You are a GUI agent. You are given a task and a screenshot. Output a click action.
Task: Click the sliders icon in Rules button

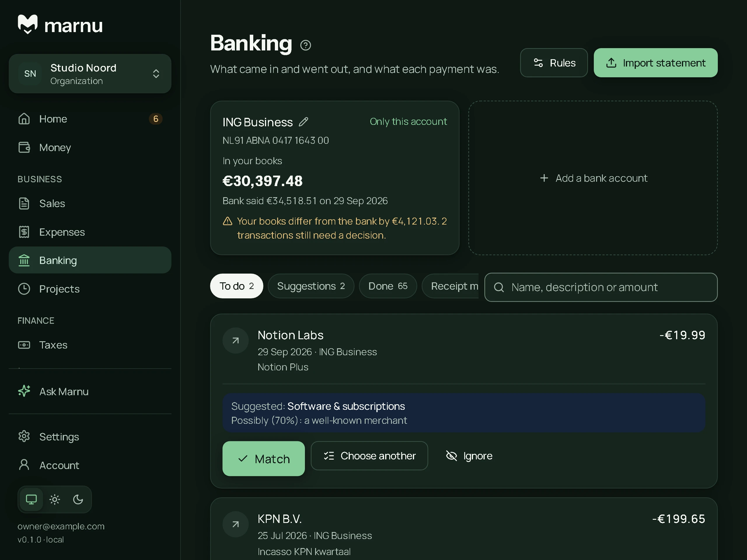tap(538, 63)
